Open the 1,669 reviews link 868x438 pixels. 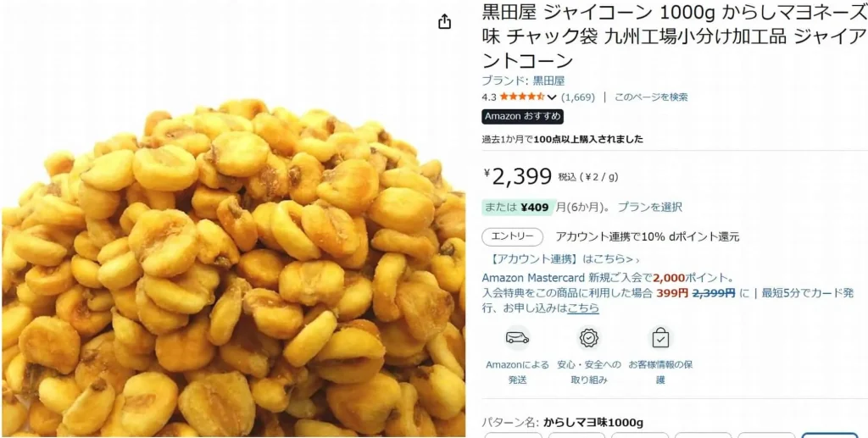pyautogui.click(x=578, y=97)
